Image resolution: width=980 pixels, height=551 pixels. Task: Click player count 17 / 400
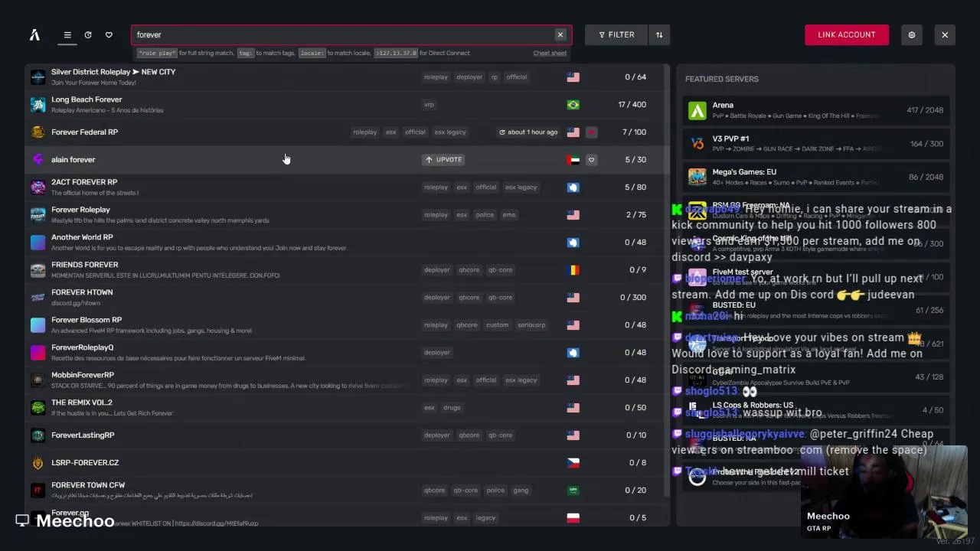tap(632, 104)
